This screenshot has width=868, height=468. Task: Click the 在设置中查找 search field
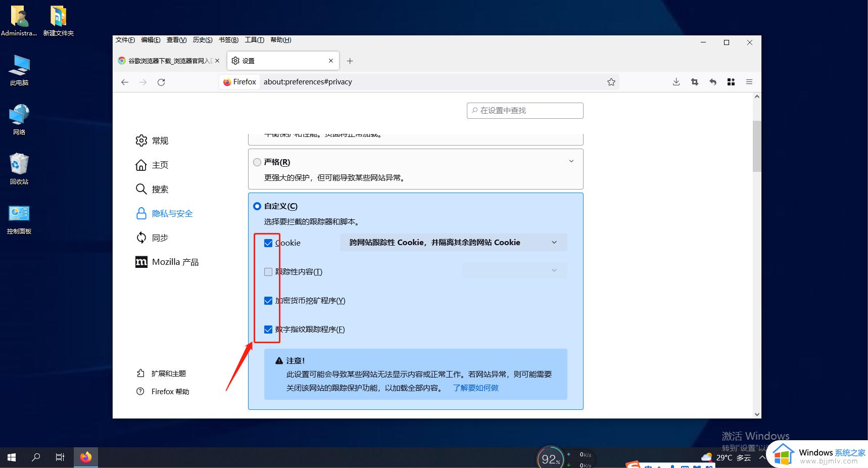pyautogui.click(x=525, y=111)
